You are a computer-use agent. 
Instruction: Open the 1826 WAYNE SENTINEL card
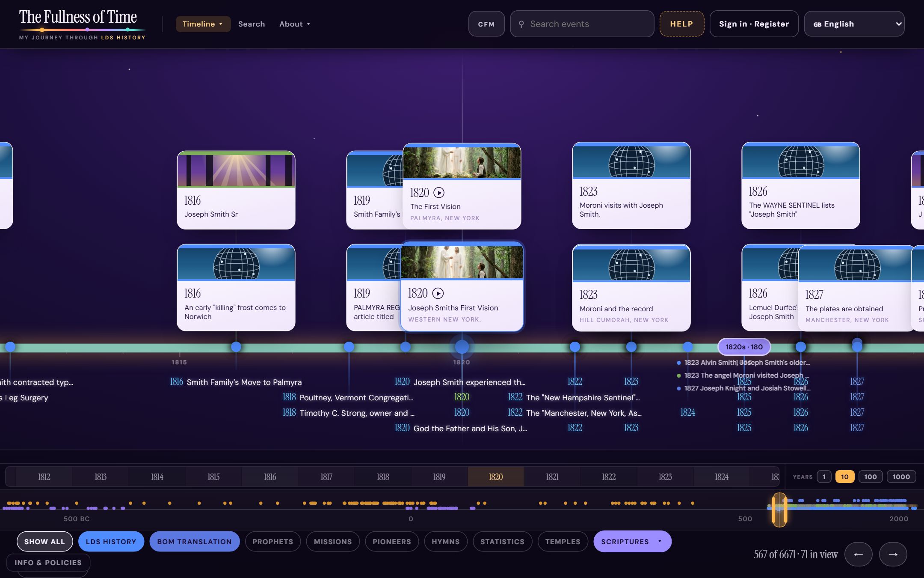coord(801,185)
